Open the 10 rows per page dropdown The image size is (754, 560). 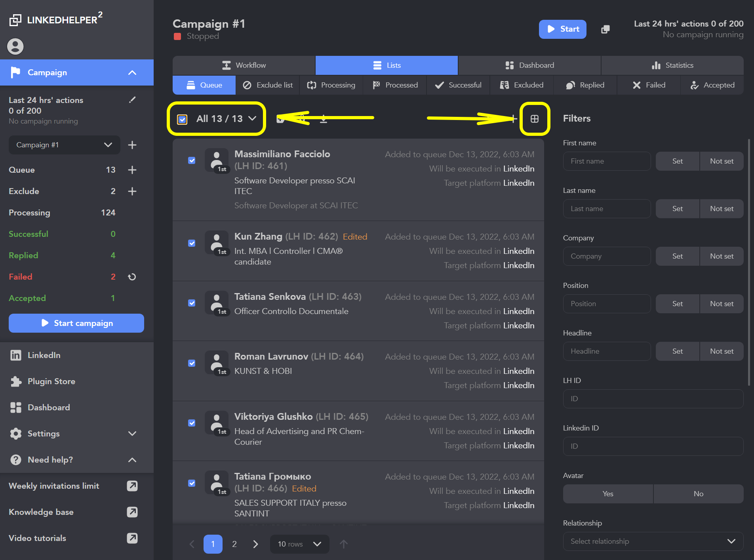click(x=299, y=544)
